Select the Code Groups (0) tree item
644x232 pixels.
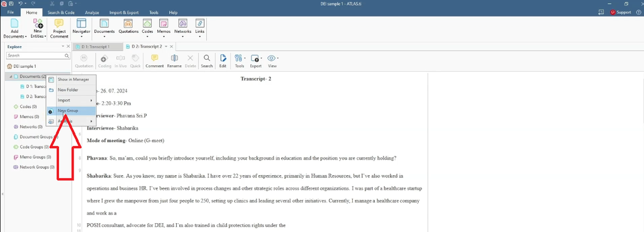31,147
